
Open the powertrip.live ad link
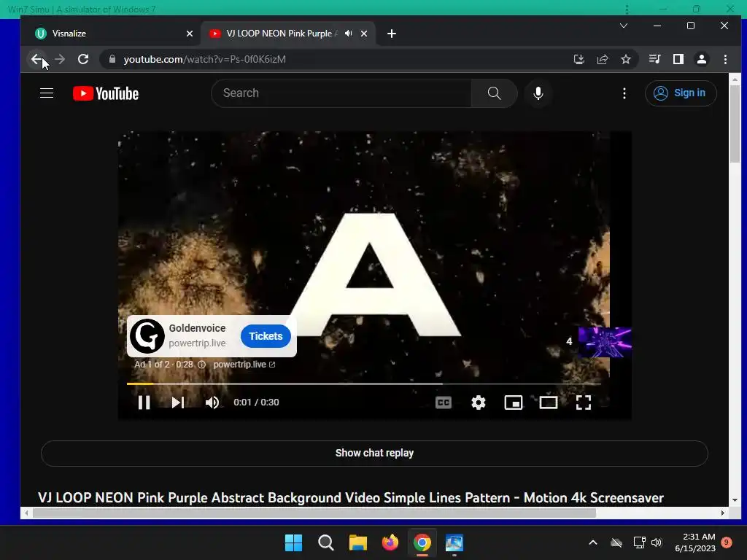click(244, 365)
